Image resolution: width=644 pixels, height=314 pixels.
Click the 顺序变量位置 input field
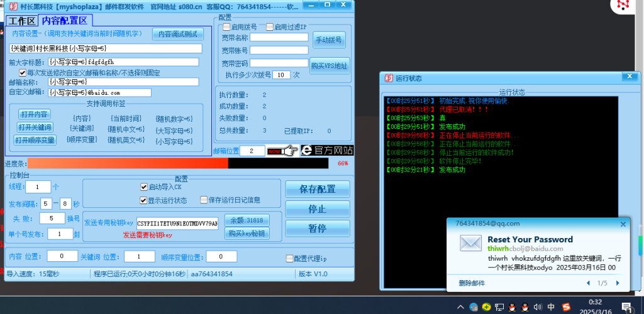point(221,257)
